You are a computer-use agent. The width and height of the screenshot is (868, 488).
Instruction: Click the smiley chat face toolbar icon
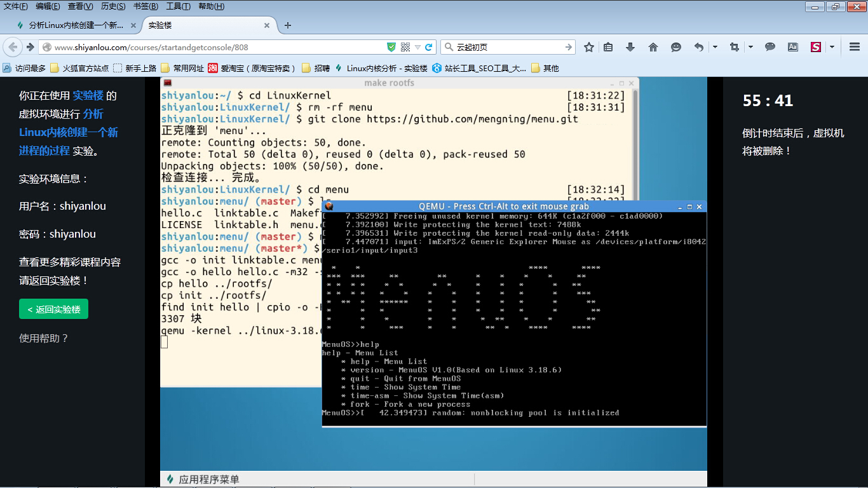tap(676, 47)
